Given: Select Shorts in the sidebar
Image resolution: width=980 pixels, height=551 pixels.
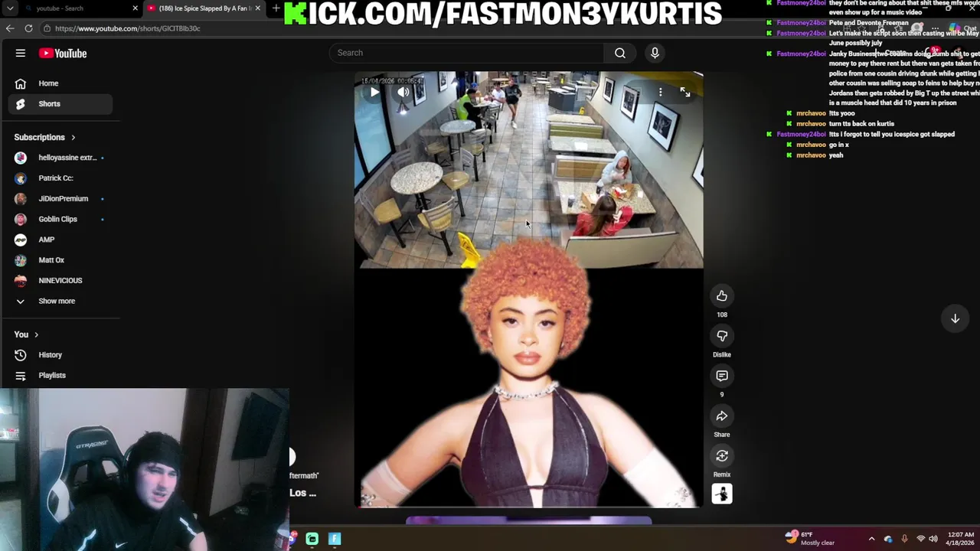Looking at the screenshot, I should (x=60, y=104).
